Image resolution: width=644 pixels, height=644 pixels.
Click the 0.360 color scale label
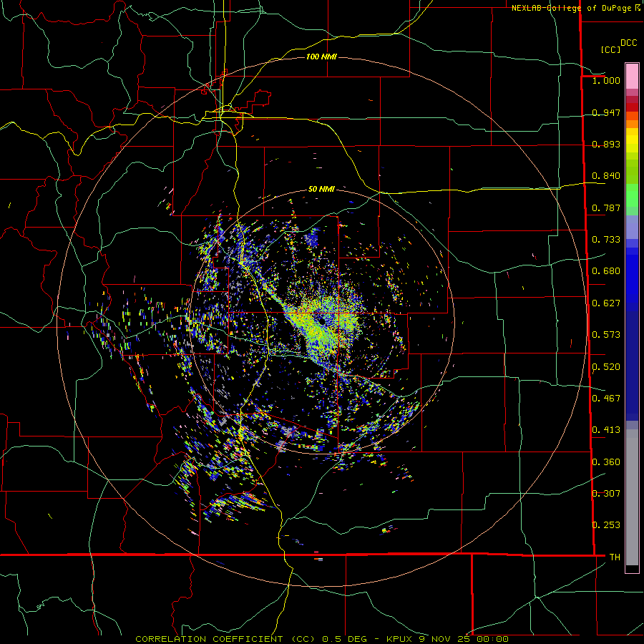coord(606,462)
